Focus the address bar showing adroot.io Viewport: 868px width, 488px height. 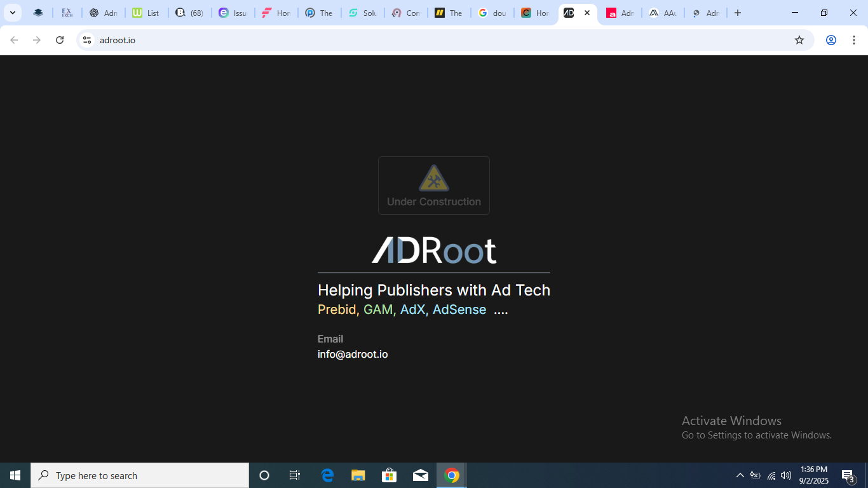pyautogui.click(x=445, y=40)
